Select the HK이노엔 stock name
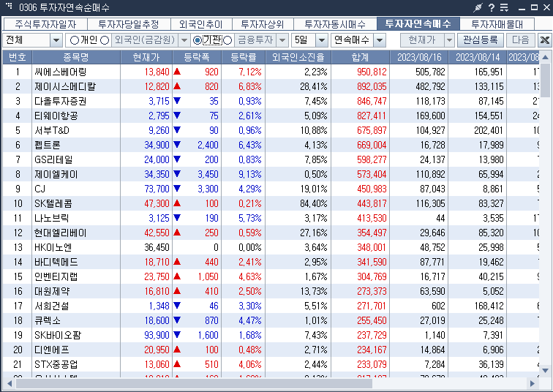Viewport: 553px width, 392px height. pos(53,247)
